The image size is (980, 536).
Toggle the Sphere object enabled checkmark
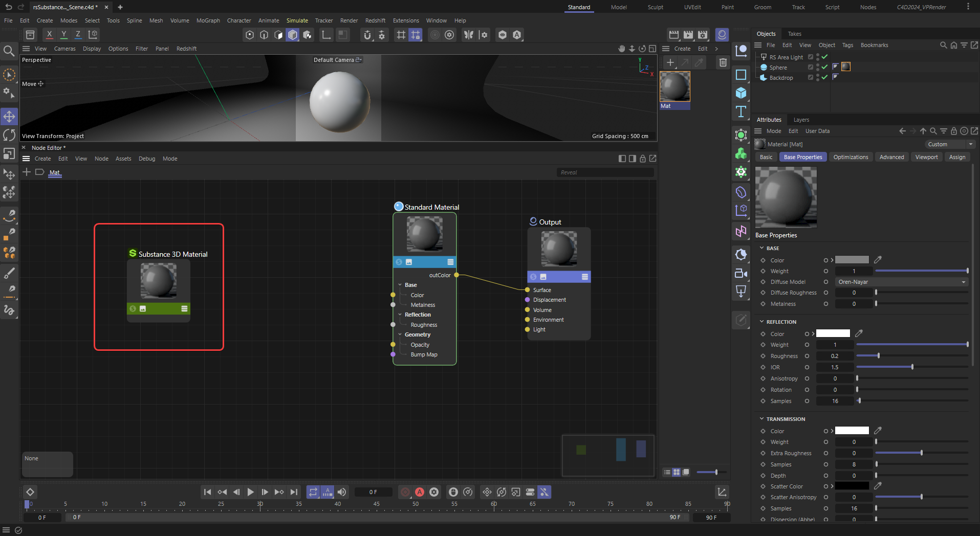(x=824, y=68)
